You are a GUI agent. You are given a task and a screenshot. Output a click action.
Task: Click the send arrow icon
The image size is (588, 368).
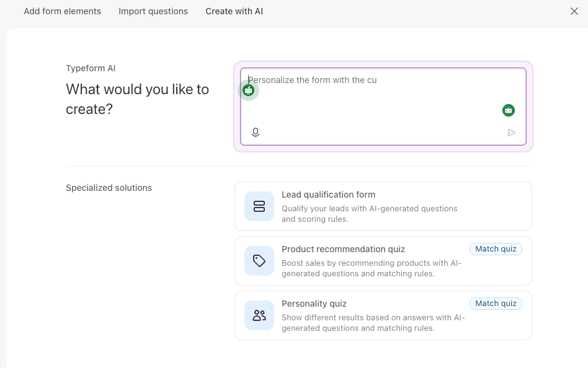click(x=511, y=132)
